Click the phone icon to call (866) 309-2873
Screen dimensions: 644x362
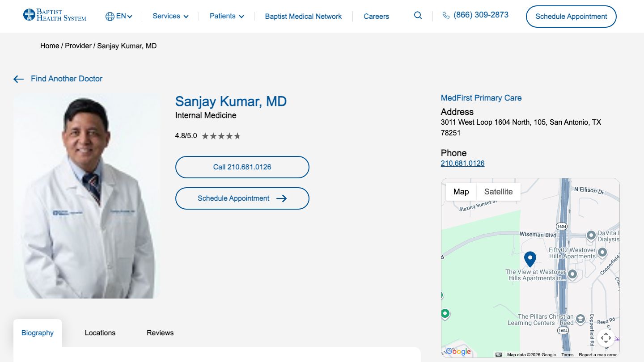[x=446, y=15]
